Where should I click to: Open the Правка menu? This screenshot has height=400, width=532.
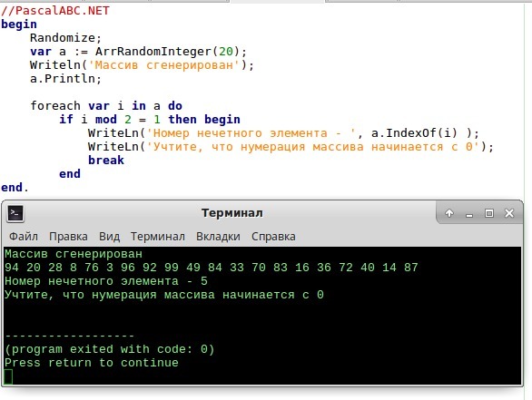[68, 236]
